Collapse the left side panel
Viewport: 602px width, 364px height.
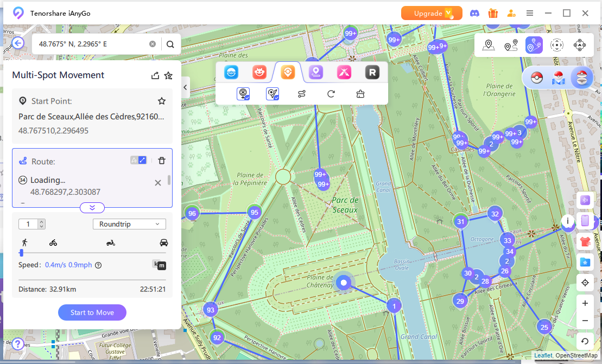(x=186, y=87)
